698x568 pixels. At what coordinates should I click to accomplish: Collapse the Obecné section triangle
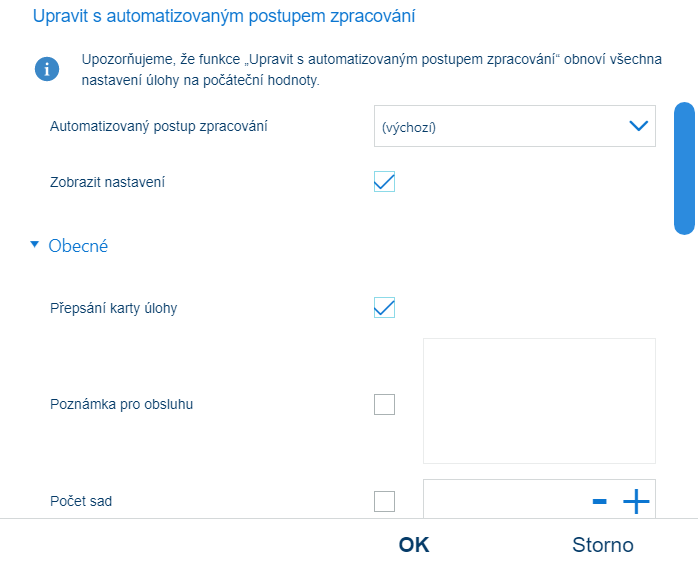point(35,245)
